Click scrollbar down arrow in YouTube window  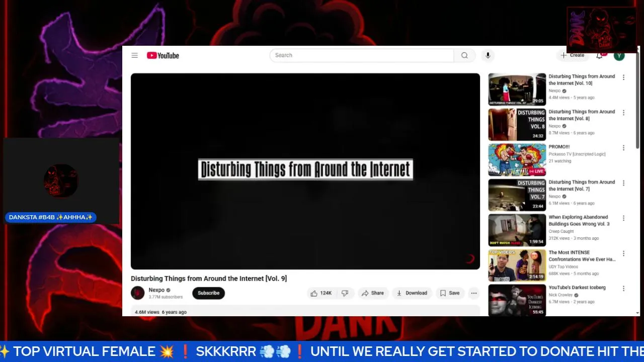click(637, 313)
